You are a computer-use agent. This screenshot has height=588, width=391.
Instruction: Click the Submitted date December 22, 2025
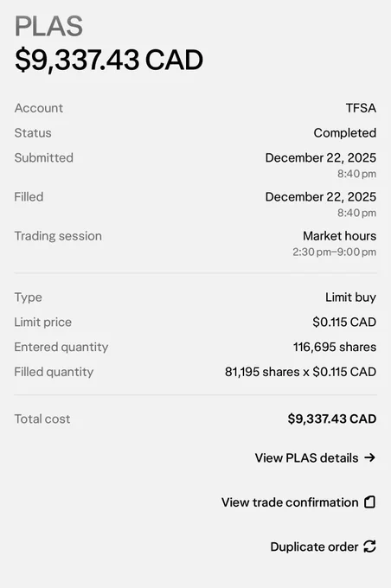(320, 157)
